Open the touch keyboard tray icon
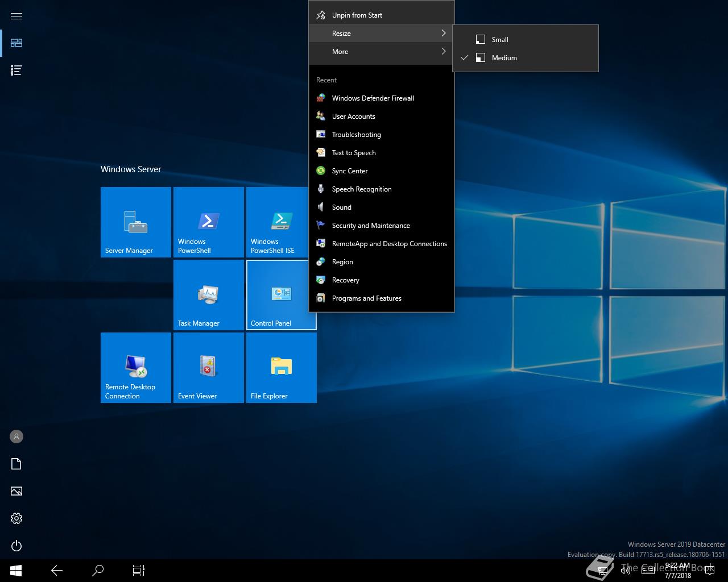This screenshot has height=582, width=728. click(648, 571)
